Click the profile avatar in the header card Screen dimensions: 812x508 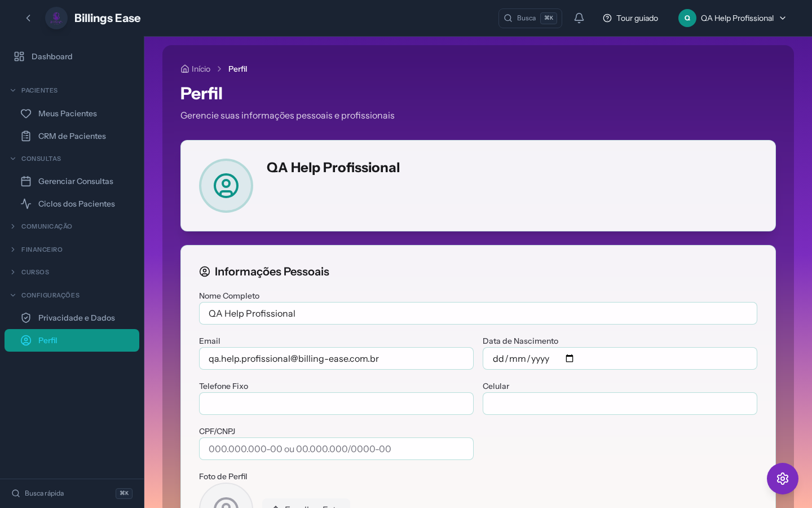(x=226, y=186)
